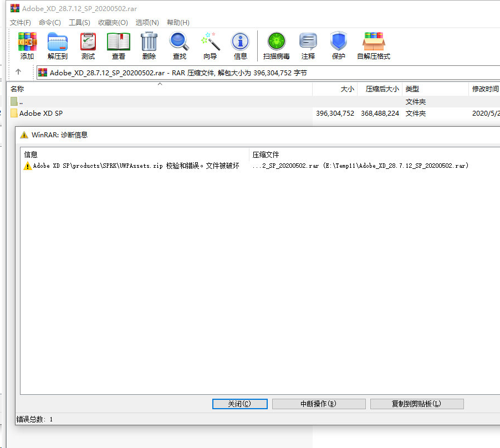Click the 复制到剪贴板(L) button
The width and height of the screenshot is (500, 448).
(x=417, y=404)
